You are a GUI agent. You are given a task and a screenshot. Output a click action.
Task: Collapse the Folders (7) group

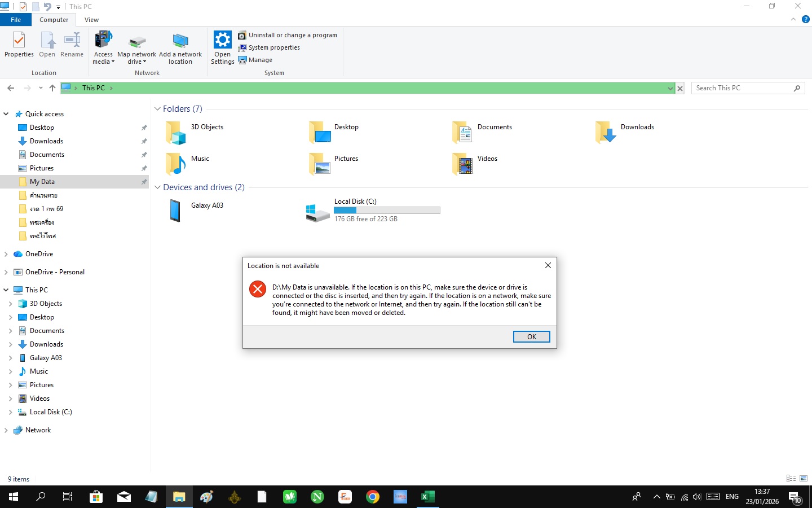pos(158,109)
